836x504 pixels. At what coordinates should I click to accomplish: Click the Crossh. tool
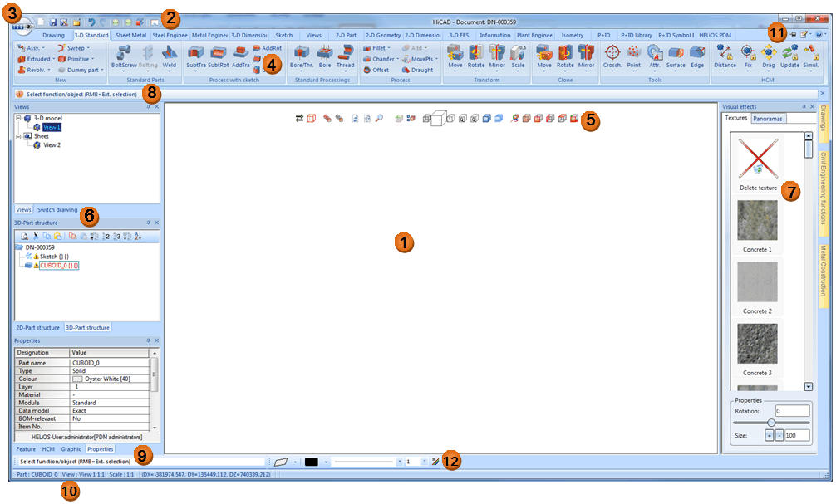pyautogui.click(x=612, y=56)
